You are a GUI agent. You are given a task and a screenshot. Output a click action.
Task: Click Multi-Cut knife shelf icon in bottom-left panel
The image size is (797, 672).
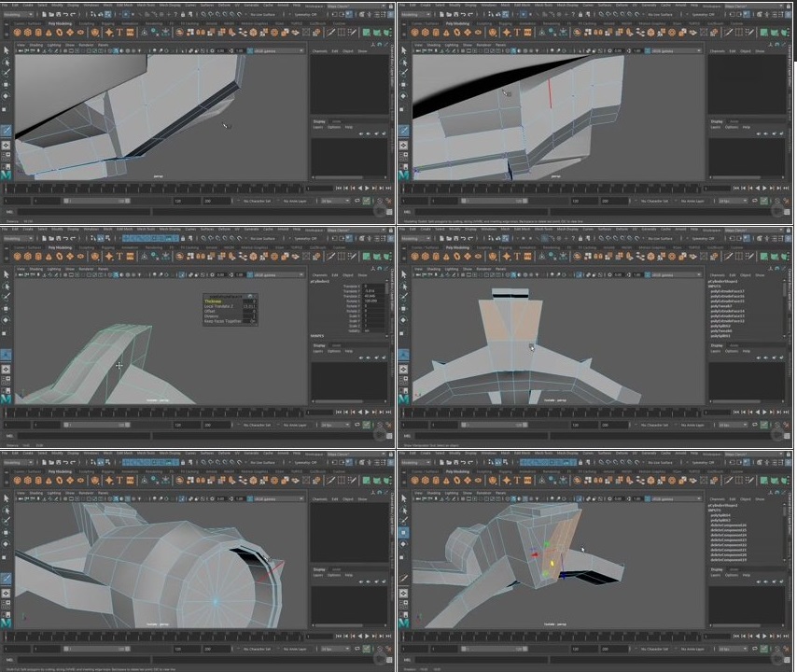(330, 481)
